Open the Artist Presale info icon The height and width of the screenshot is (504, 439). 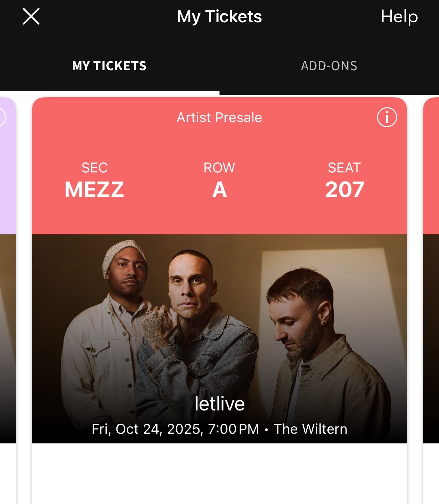coord(387,117)
